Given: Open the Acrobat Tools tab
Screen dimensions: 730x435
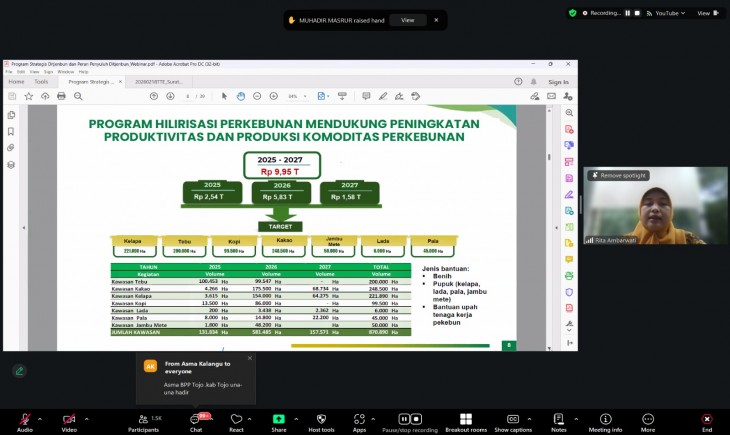Looking at the screenshot, I should tap(41, 82).
